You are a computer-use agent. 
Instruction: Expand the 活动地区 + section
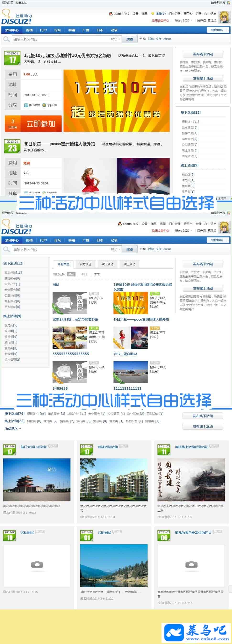tap(13, 428)
